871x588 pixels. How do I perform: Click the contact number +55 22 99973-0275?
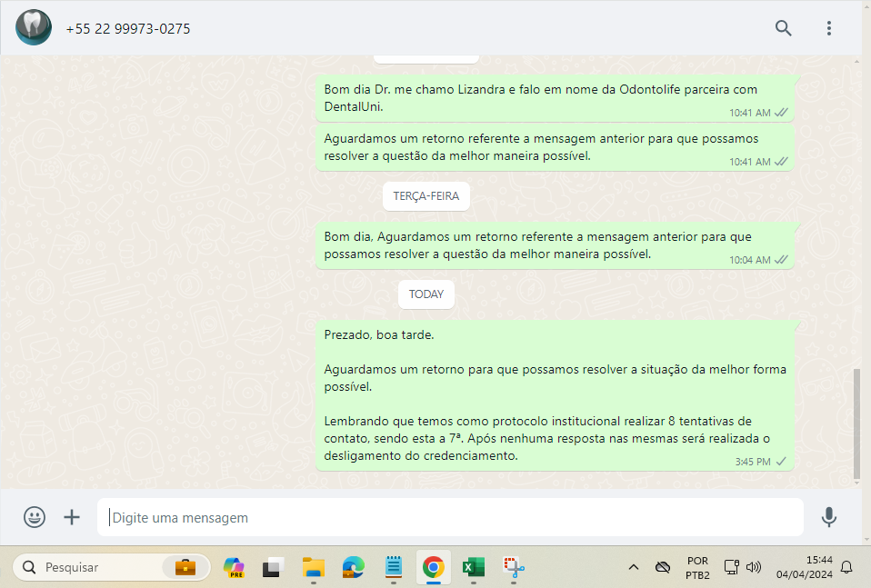click(128, 29)
